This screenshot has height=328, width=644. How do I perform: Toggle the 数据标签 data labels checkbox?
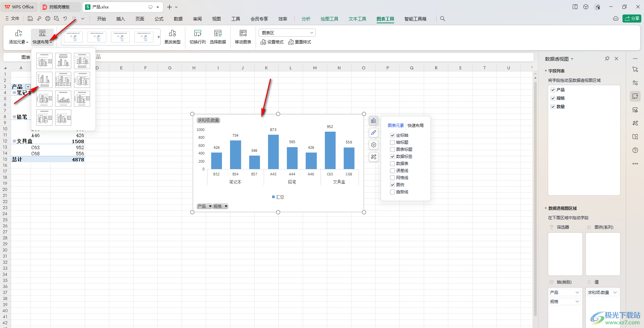[x=392, y=157]
